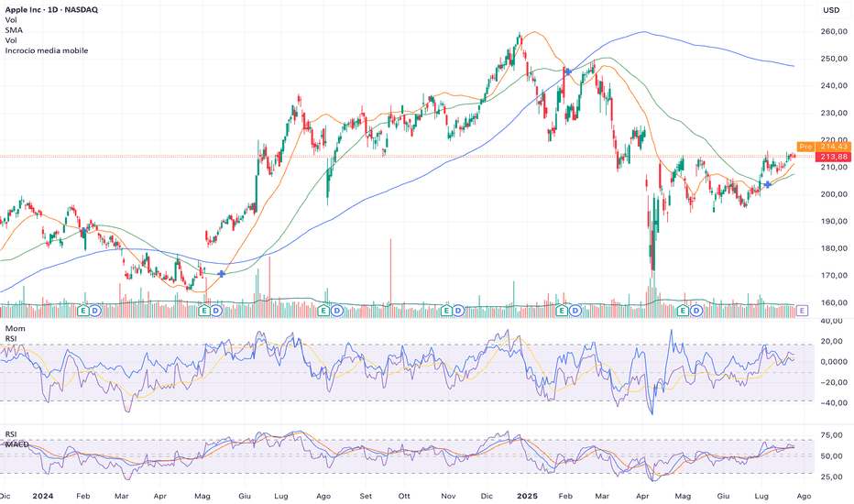The image size is (854, 504).
Task: Click the red 213,88 last price label
Action: coord(833,157)
